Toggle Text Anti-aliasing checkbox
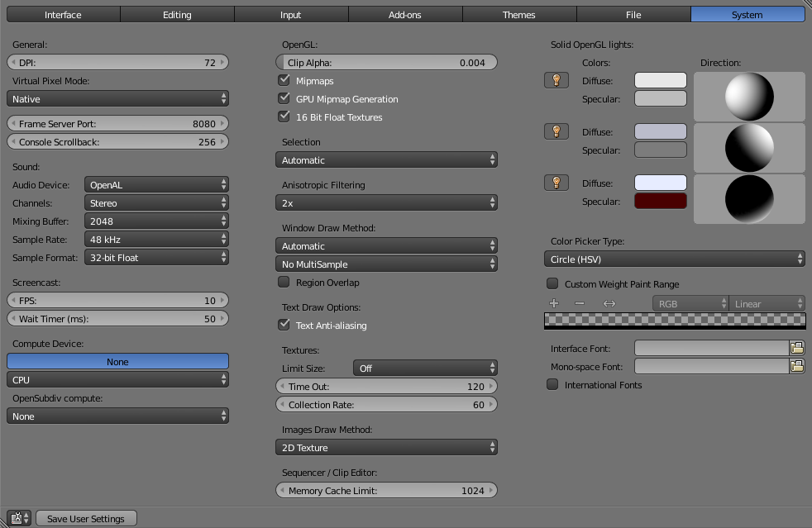 point(284,325)
